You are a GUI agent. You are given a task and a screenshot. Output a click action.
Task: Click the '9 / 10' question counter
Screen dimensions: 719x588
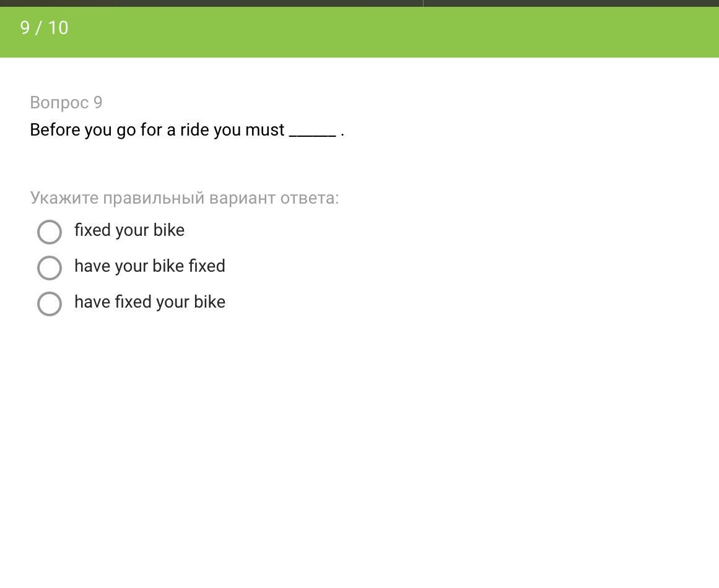(x=44, y=28)
